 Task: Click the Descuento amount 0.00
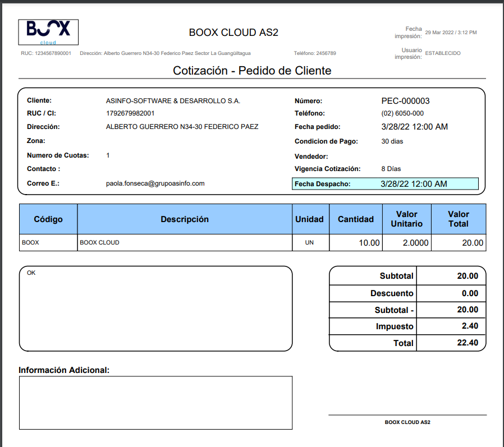coord(470,293)
